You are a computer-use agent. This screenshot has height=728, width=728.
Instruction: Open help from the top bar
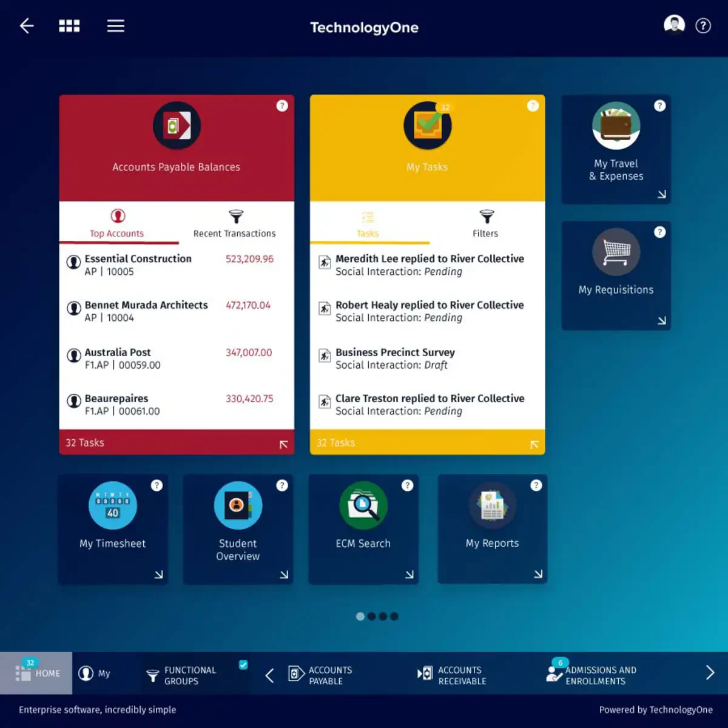tap(703, 26)
